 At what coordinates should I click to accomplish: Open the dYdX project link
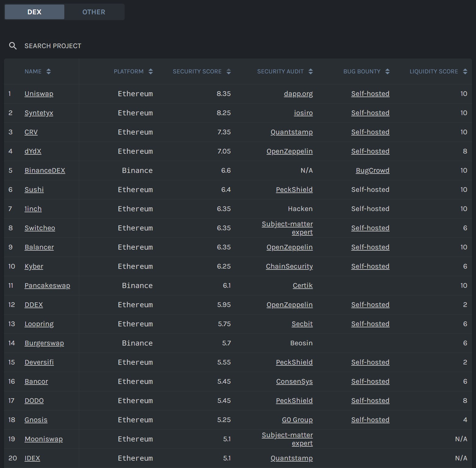[33, 151]
